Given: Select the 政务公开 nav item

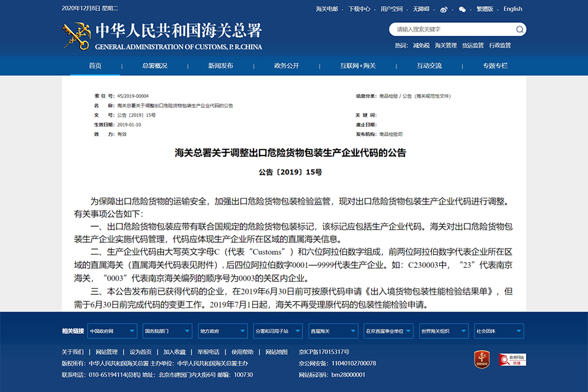Looking at the screenshot, I should (287, 65).
